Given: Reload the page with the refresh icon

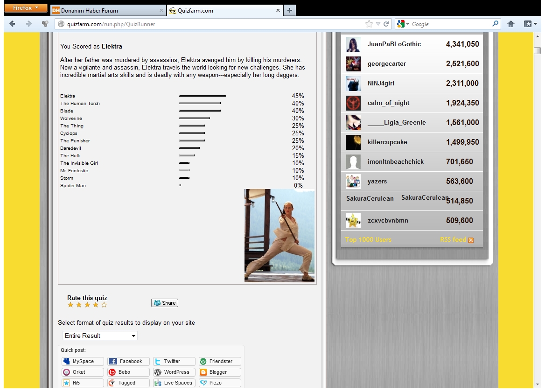Looking at the screenshot, I should [x=386, y=24].
